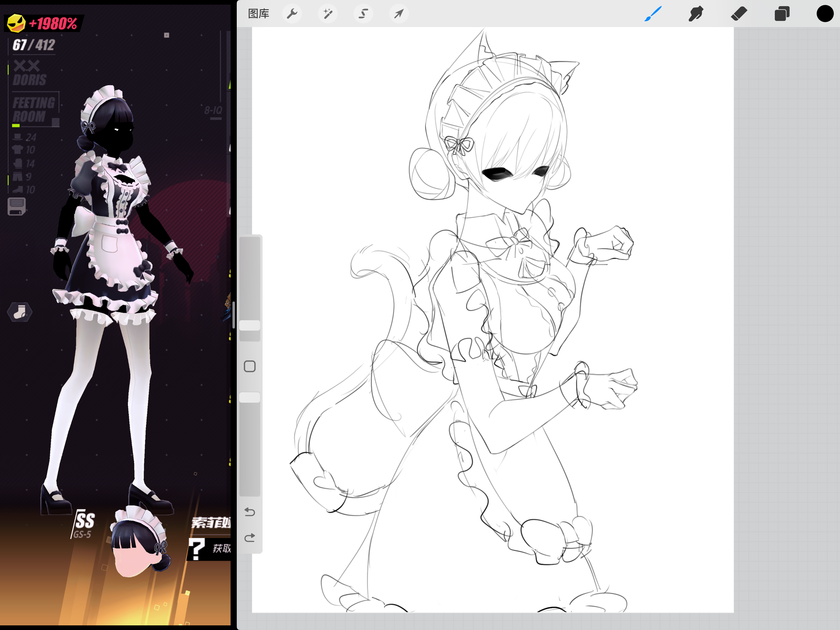Select the Brush tool
The image size is (840, 630).
653,14
